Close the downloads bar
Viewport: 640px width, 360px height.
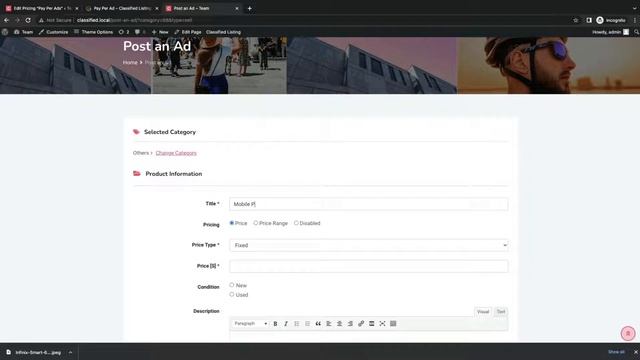[636, 352]
